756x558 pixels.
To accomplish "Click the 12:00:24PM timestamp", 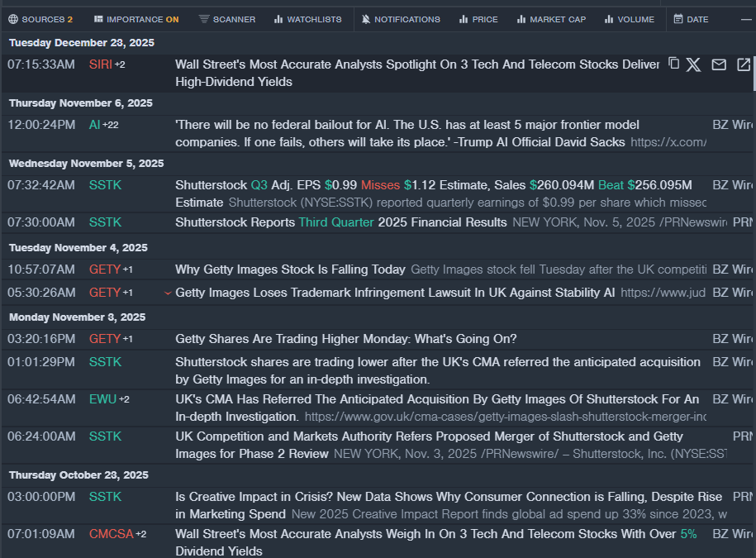I will (41, 125).
